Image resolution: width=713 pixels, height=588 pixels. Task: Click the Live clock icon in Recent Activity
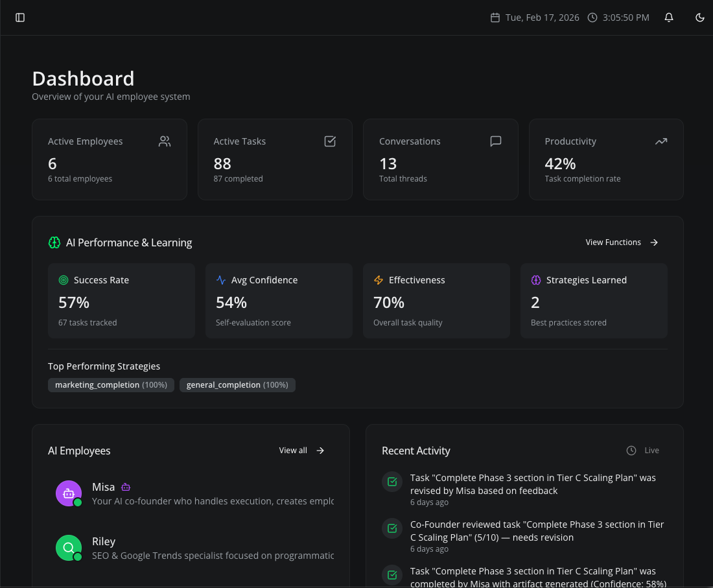[x=630, y=450]
